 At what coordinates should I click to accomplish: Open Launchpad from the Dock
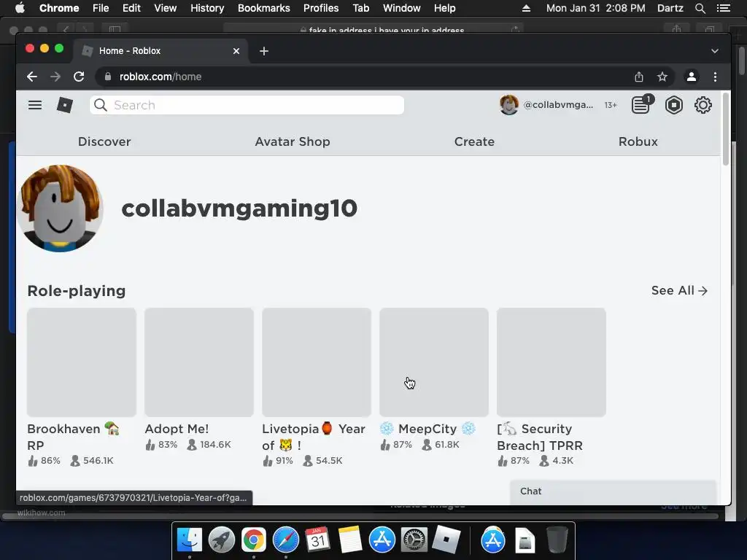pyautogui.click(x=222, y=540)
